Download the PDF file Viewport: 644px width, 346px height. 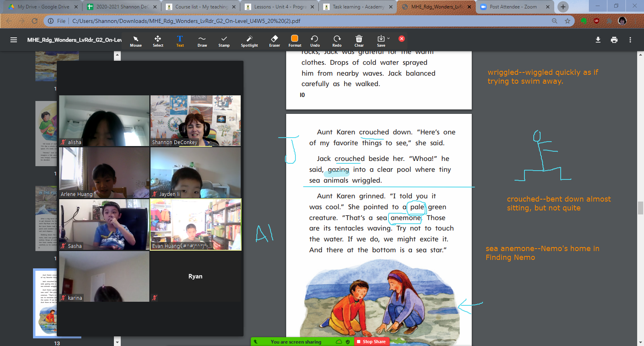coord(598,40)
